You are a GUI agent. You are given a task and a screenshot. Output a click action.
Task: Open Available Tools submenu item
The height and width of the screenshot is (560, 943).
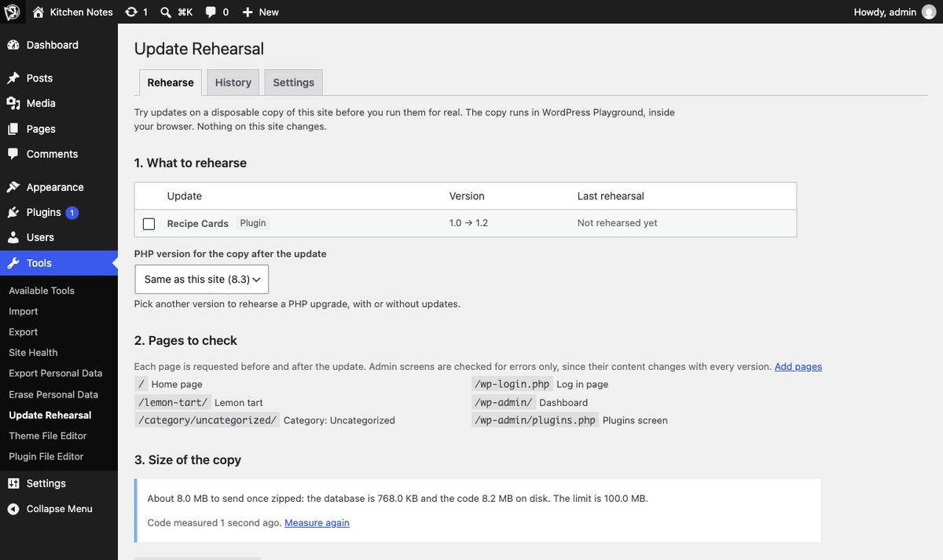tap(42, 291)
